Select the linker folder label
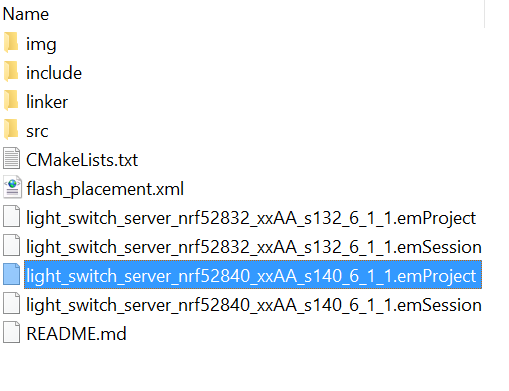This screenshot has width=509, height=391. [47, 102]
